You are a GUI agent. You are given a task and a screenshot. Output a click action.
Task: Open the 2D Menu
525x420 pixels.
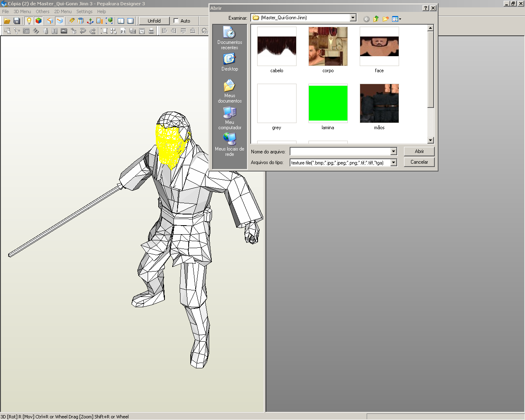(62, 11)
